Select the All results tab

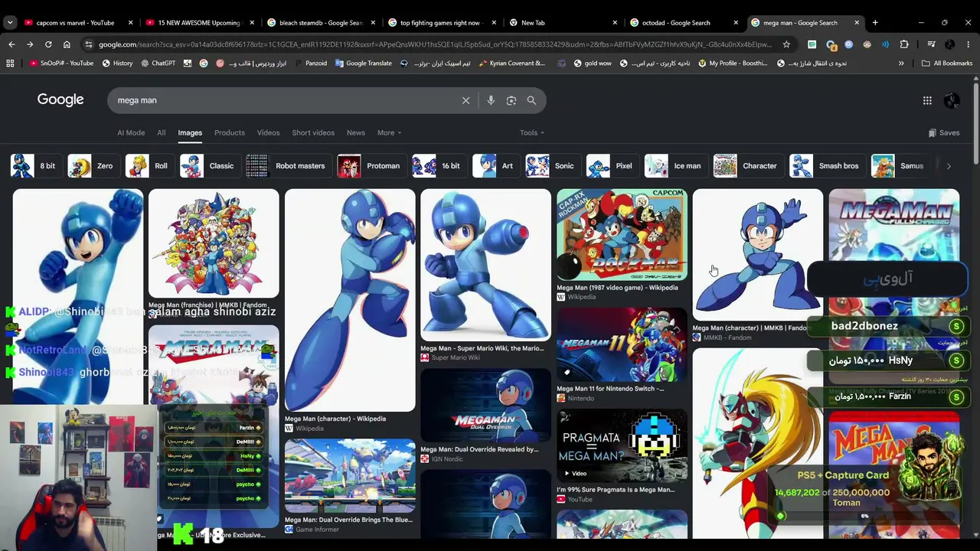(x=162, y=133)
